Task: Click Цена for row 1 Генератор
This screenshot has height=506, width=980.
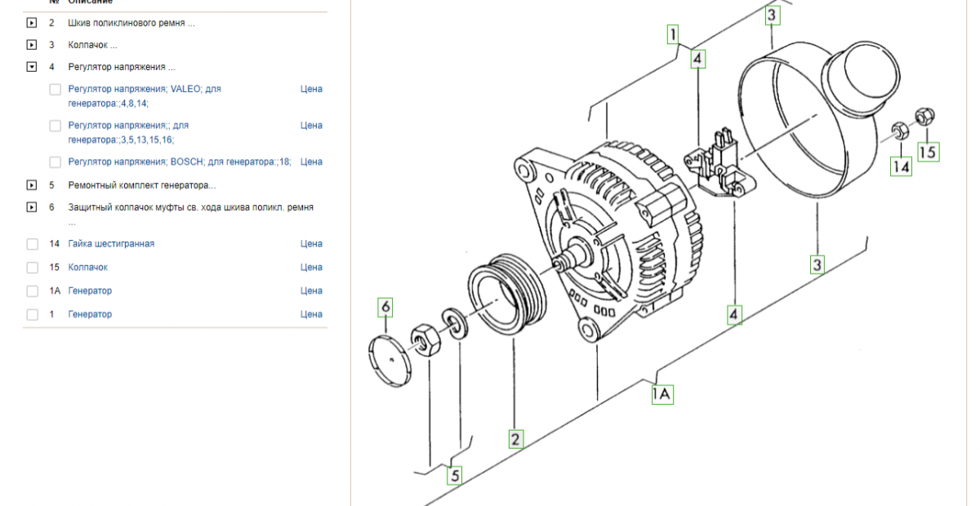Action: (x=311, y=314)
